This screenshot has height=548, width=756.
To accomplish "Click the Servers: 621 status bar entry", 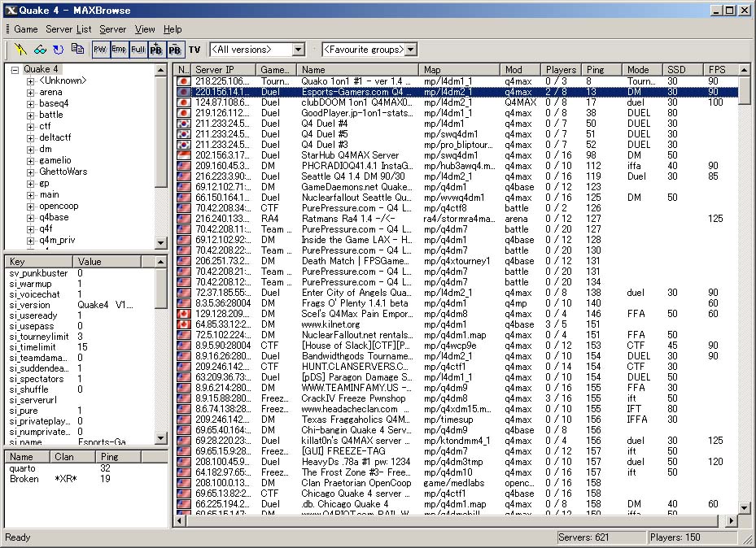I will [601, 537].
